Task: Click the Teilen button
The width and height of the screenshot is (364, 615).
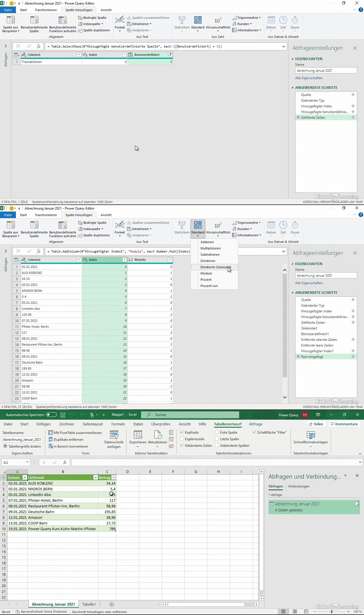Action: pos(316,424)
